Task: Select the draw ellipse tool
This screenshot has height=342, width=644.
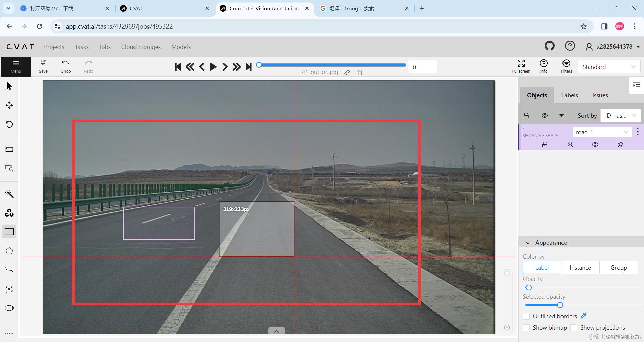Action: coord(9,308)
